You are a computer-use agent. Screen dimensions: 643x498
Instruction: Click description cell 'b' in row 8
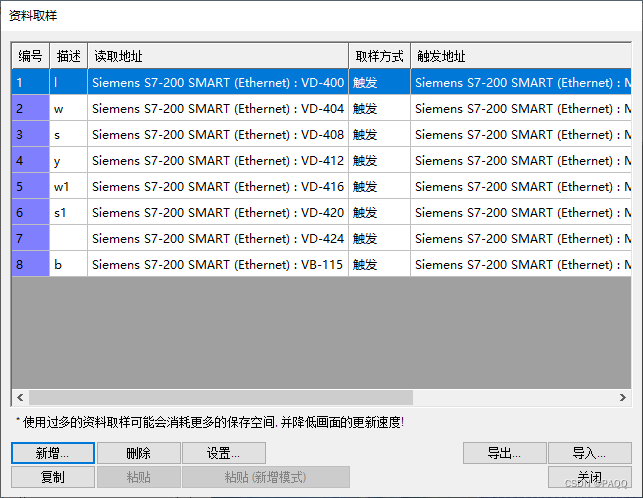pos(68,264)
